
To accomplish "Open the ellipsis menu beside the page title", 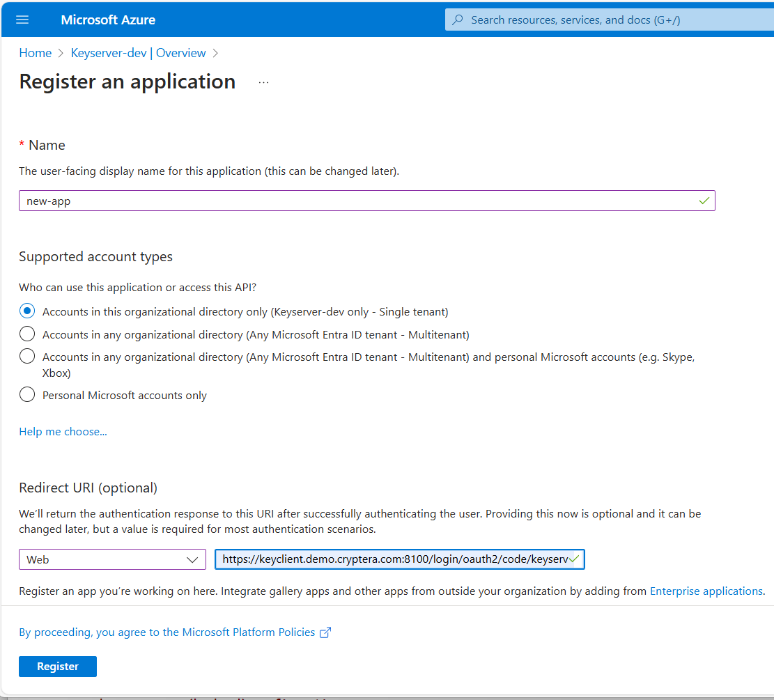I will (x=263, y=81).
